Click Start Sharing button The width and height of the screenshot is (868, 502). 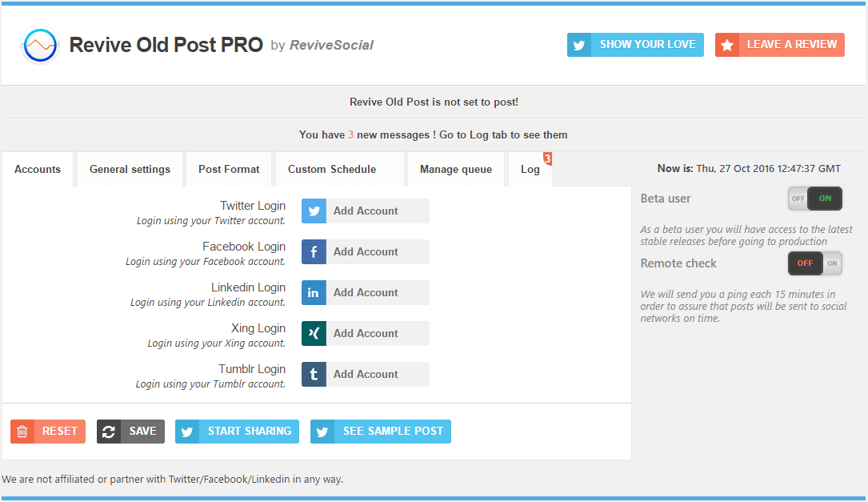(237, 432)
